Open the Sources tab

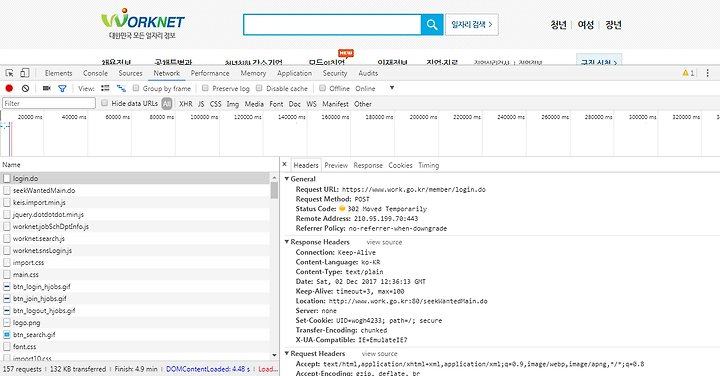coord(130,73)
